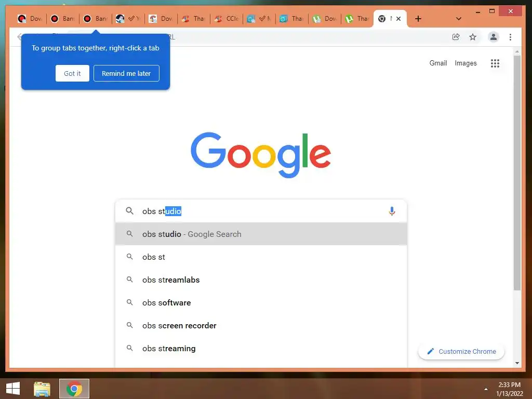The width and height of the screenshot is (532, 399).
Task: Close the active new tab
Action: (x=398, y=19)
